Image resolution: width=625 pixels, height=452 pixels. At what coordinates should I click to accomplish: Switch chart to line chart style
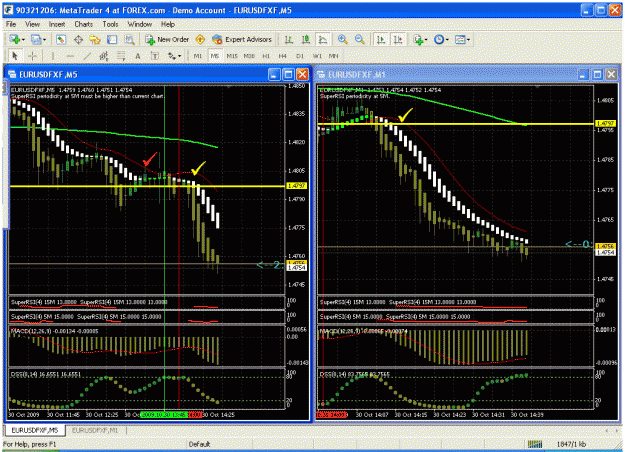323,39
